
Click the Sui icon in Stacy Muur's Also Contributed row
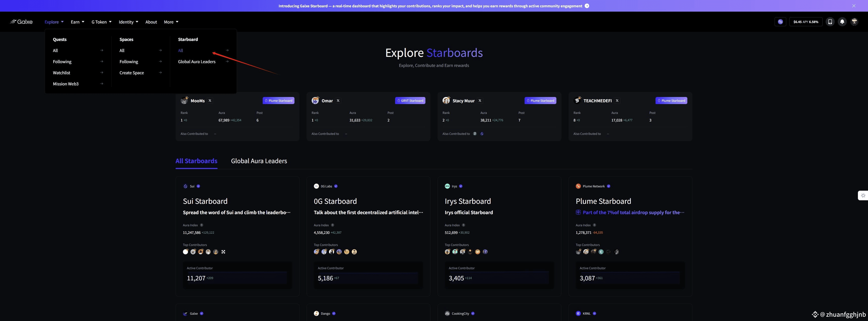(x=482, y=134)
